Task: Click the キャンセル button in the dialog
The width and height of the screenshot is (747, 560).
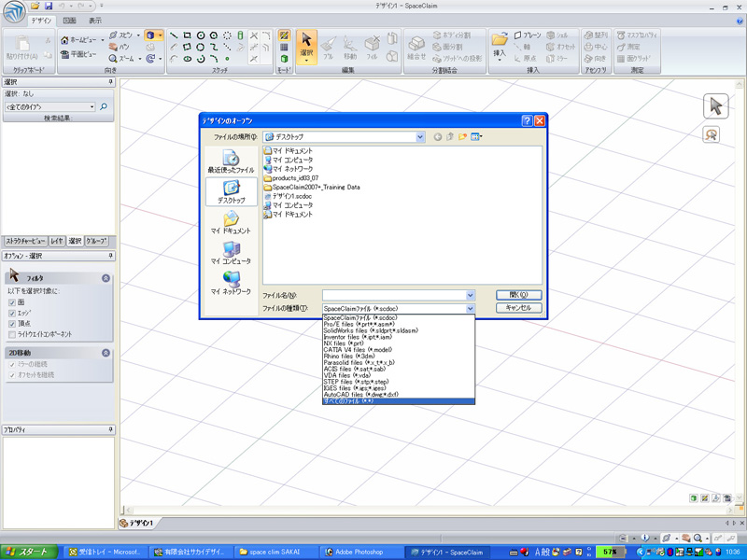Action: (x=518, y=308)
